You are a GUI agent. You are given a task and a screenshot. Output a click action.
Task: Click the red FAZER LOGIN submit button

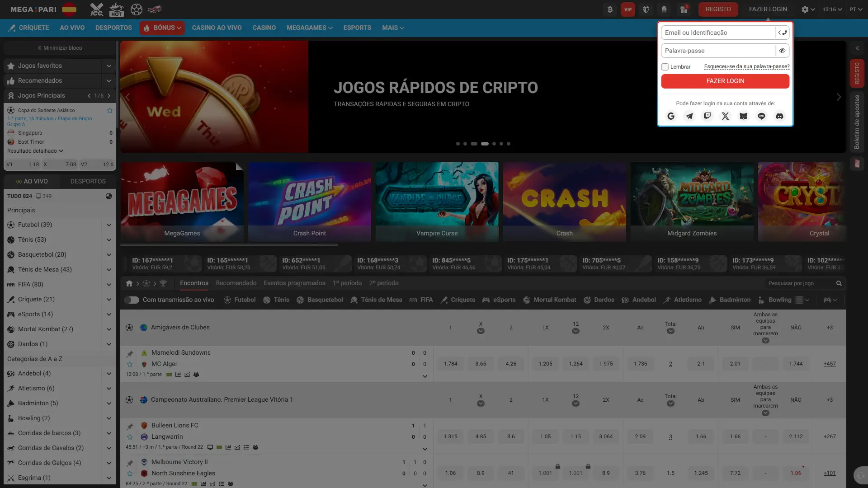(725, 81)
